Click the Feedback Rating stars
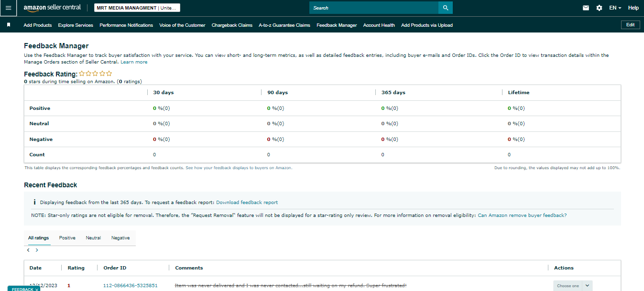Image resolution: width=644 pixels, height=291 pixels. click(x=96, y=74)
